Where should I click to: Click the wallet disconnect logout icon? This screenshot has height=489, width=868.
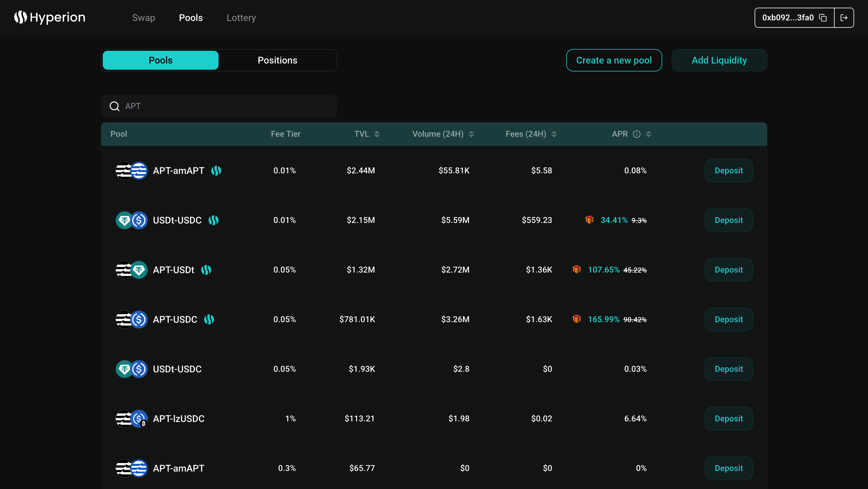844,18
